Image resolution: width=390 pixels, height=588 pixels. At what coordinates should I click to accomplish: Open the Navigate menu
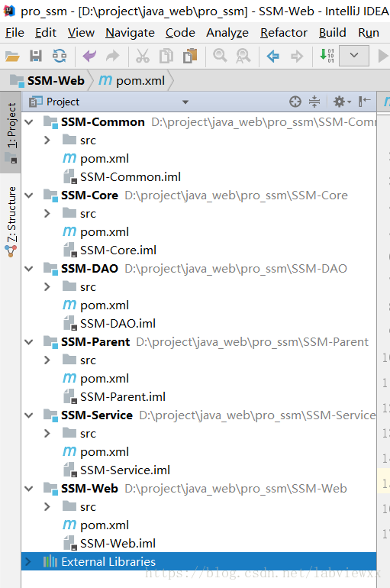coord(130,33)
